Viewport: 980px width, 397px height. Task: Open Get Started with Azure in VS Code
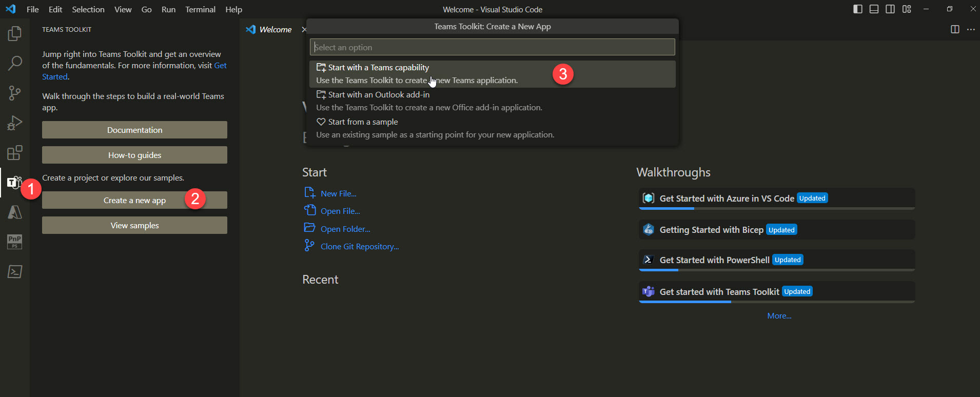(x=777, y=198)
